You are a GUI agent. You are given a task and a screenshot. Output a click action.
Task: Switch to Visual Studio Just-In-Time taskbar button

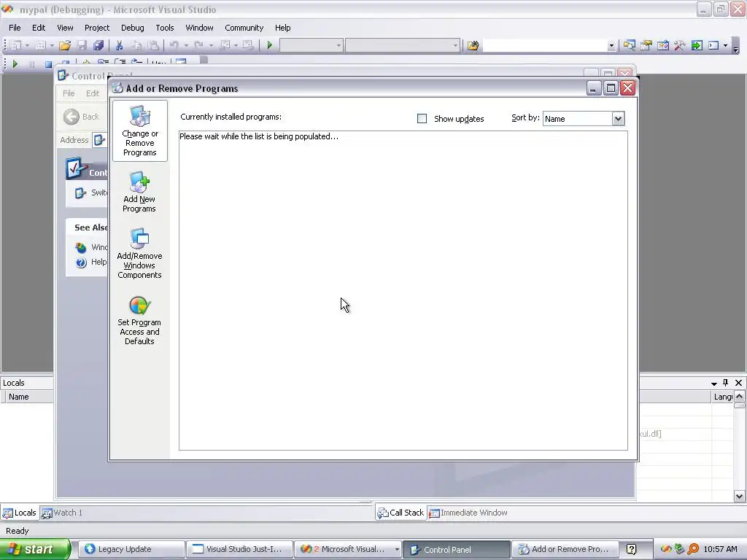pos(239,549)
